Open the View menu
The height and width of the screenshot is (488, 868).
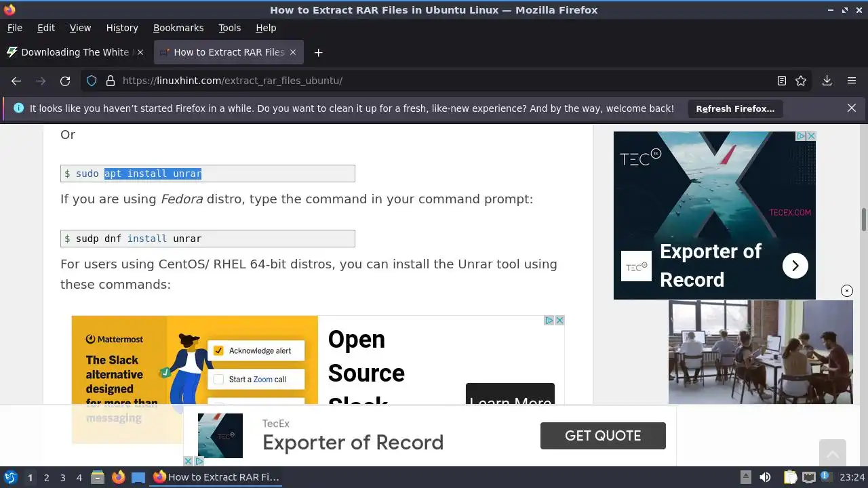pos(80,28)
